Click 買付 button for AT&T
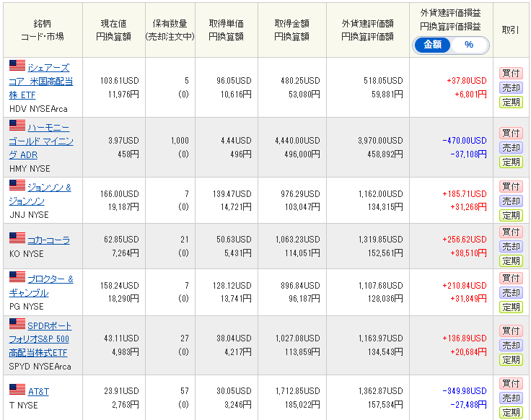The height and width of the screenshot is (420, 531). [511, 383]
